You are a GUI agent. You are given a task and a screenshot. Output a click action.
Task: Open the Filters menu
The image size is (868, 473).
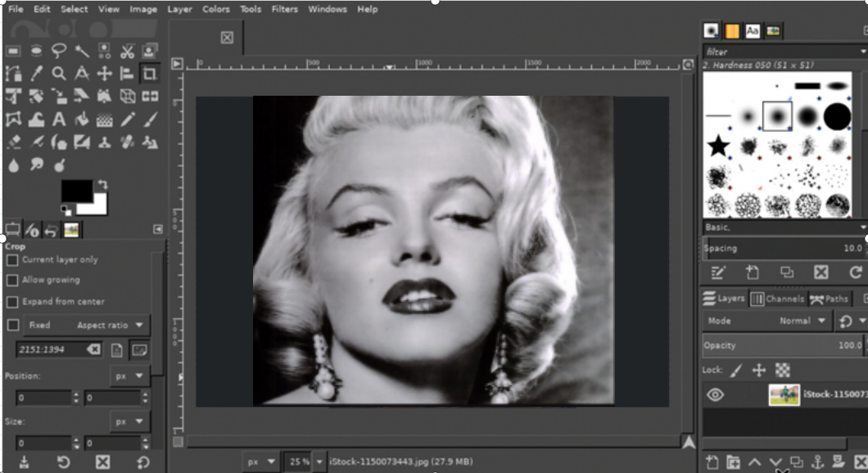click(285, 9)
